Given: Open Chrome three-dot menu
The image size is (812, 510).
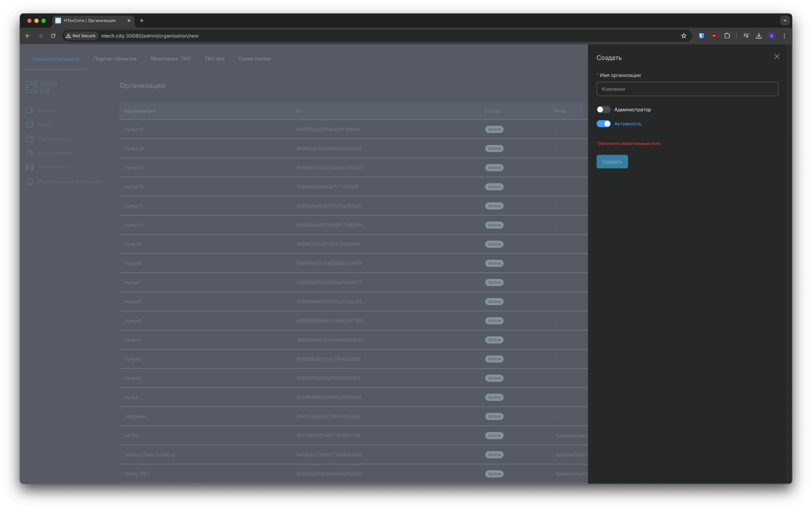Looking at the screenshot, I should pos(784,36).
